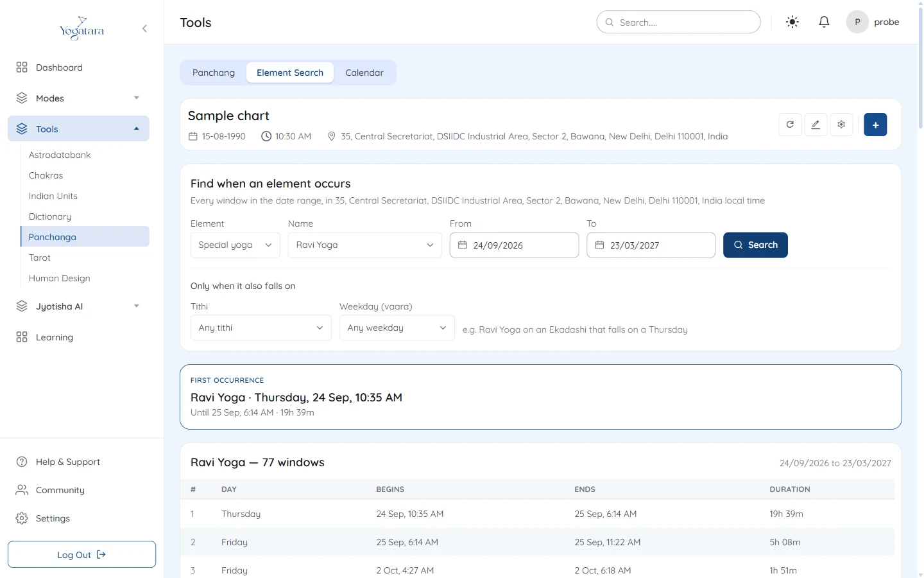Viewport: 924px width, 578px height.
Task: Open the Name dropdown showing Ravi Yoga
Action: pyautogui.click(x=365, y=245)
